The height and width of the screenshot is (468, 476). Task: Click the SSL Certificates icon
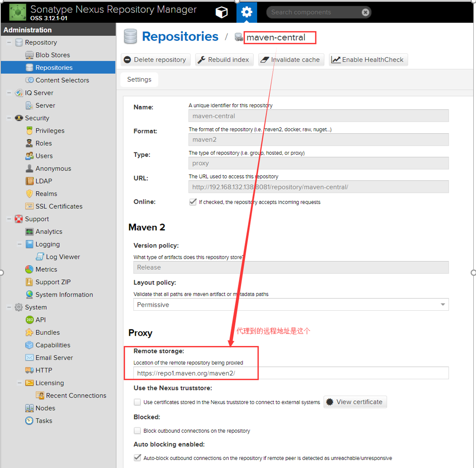[x=30, y=206]
